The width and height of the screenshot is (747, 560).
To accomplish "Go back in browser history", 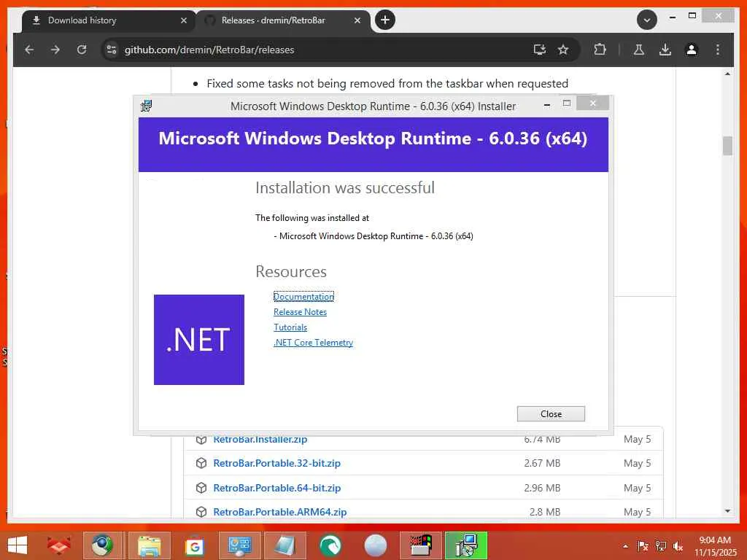I will click(29, 50).
